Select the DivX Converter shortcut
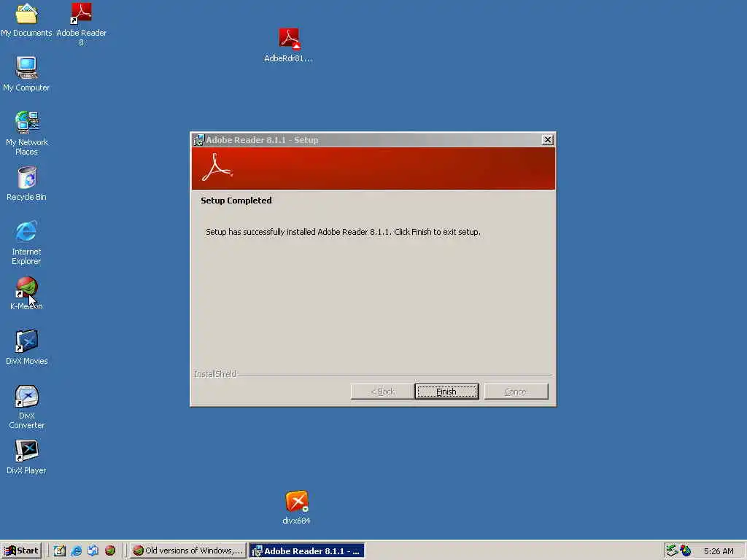The image size is (747, 560). pos(27,407)
